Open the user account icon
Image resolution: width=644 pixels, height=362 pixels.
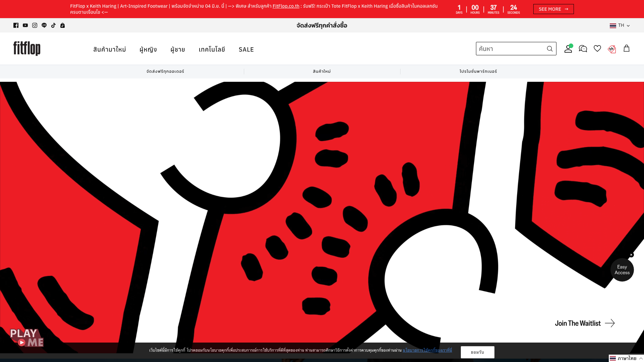click(x=568, y=49)
